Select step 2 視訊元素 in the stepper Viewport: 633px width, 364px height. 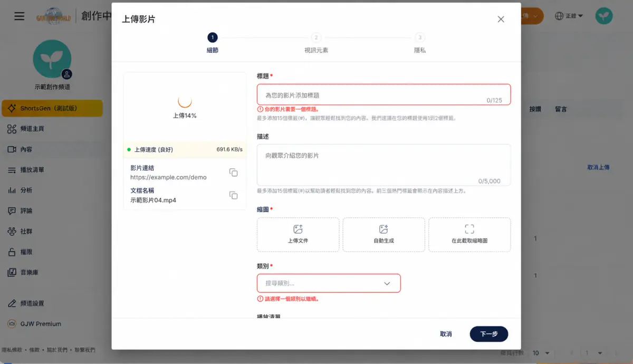316,43
